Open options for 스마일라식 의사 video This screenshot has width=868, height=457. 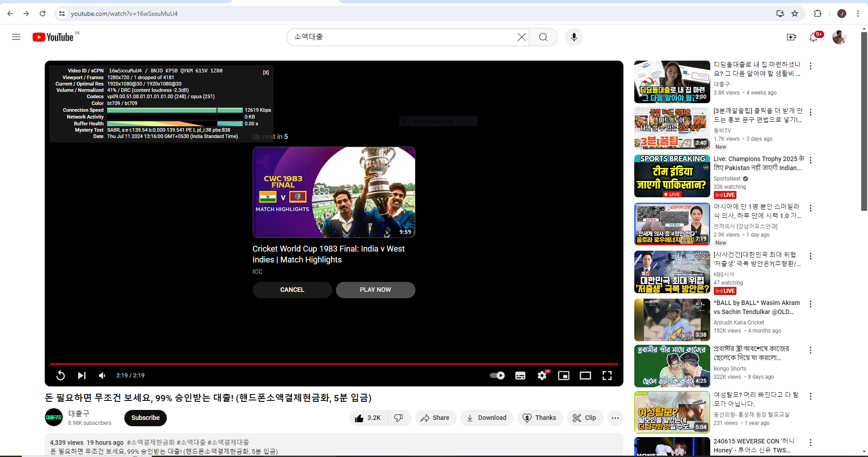(811, 208)
